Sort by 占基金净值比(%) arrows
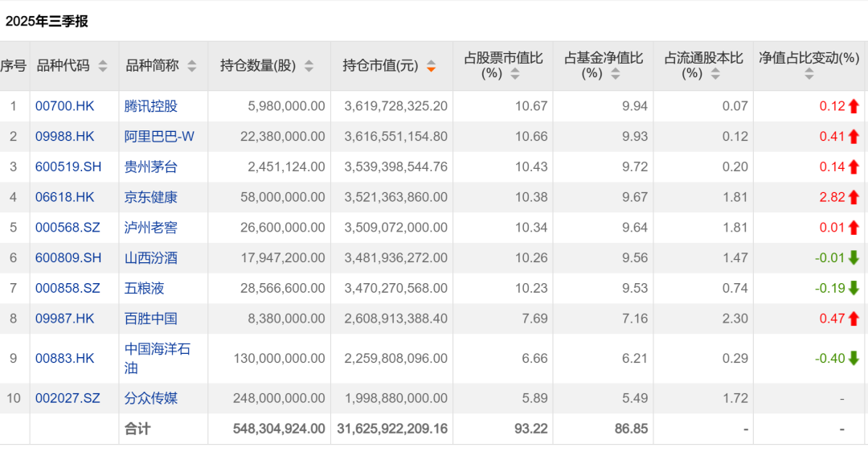Image resolution: width=868 pixels, height=452 pixels. click(x=615, y=74)
